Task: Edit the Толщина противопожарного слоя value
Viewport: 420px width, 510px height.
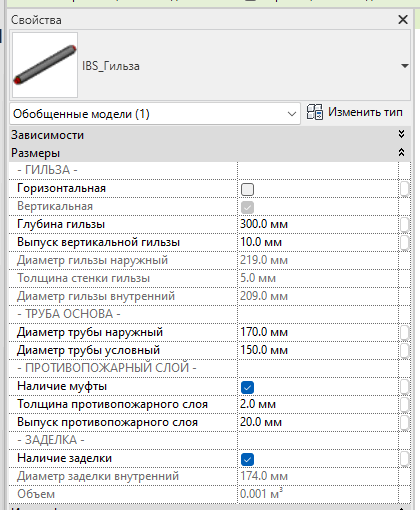Action: pos(318,404)
